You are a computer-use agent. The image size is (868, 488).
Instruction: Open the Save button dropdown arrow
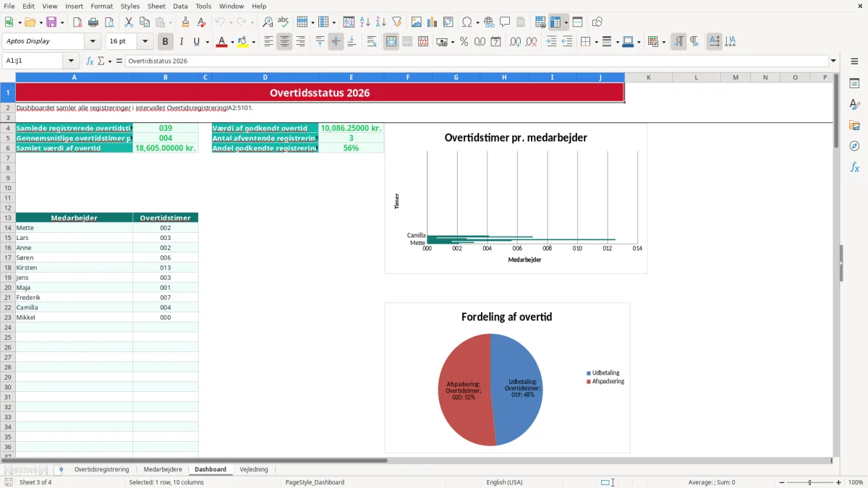(62, 22)
